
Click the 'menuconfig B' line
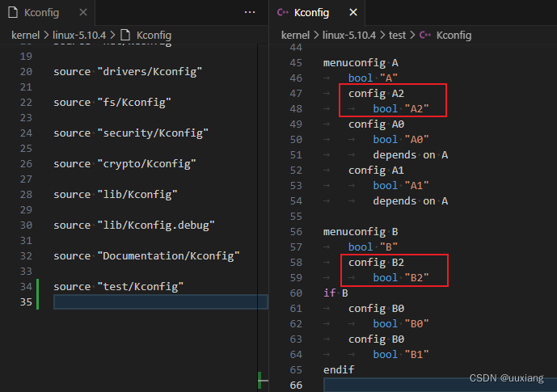tap(361, 232)
